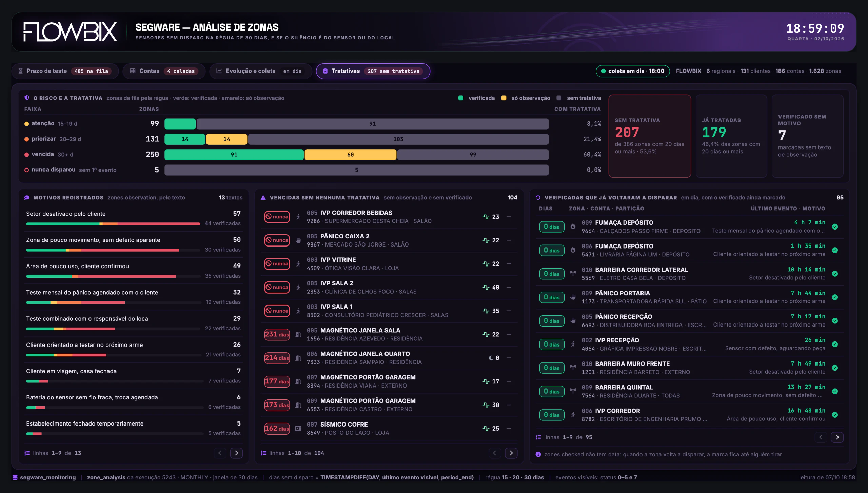This screenshot has width=868, height=493.
Task: Click the shield icon beside O Risco e a Tratativa
Action: pos(27,98)
